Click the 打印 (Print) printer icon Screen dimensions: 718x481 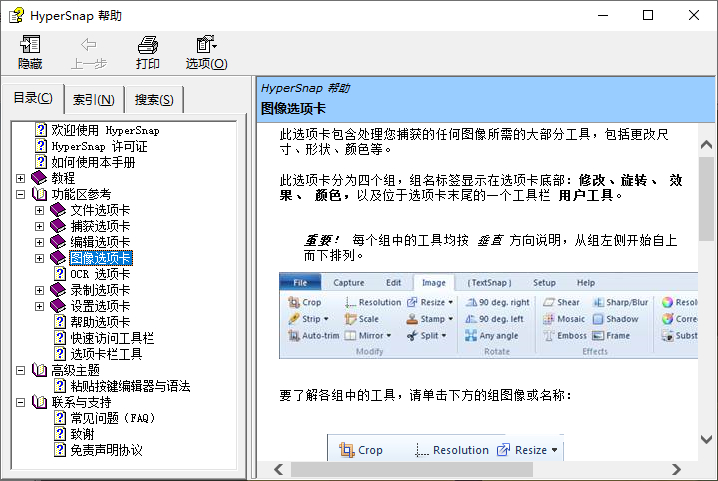[x=147, y=44]
